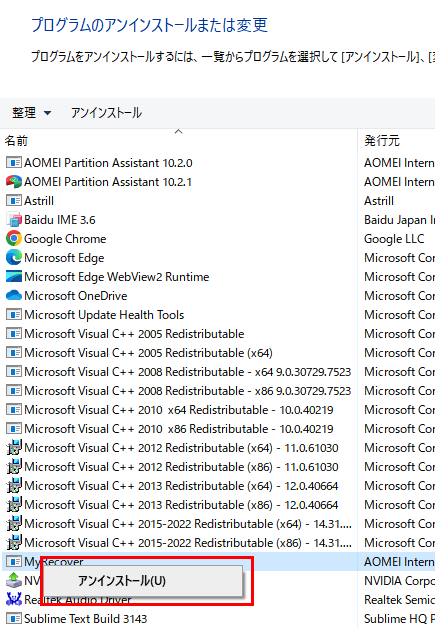Sort by the 発行元 column header

tap(382, 141)
